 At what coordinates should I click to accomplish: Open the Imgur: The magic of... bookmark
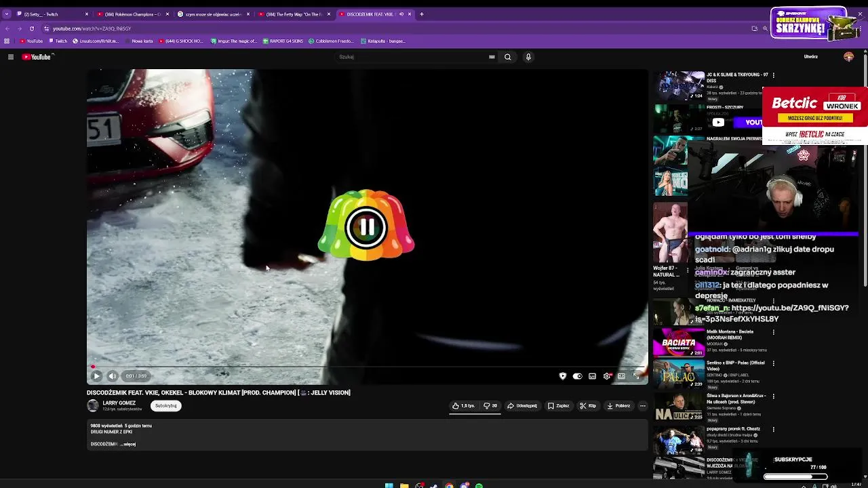pos(234,41)
